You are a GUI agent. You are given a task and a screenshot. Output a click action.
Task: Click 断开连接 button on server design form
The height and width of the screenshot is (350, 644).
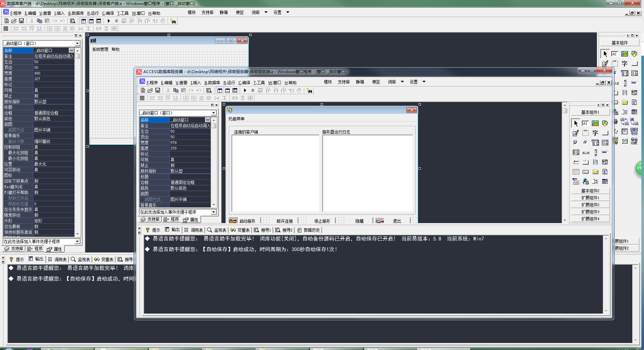point(285,221)
